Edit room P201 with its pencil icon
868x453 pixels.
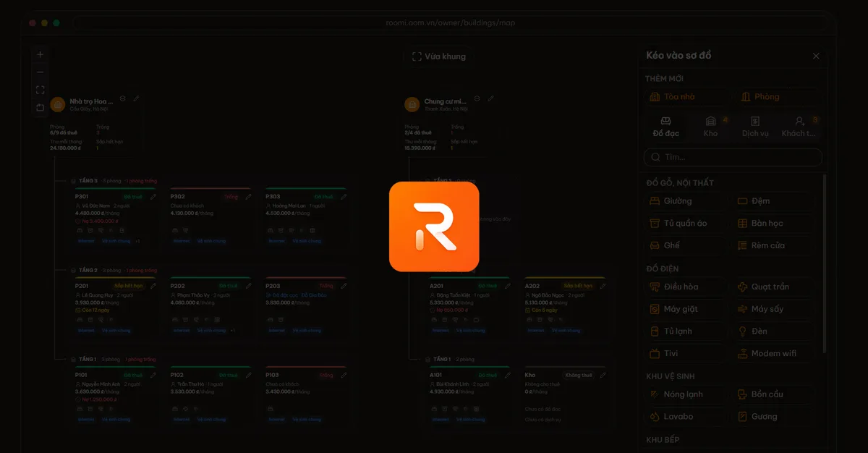153,286
